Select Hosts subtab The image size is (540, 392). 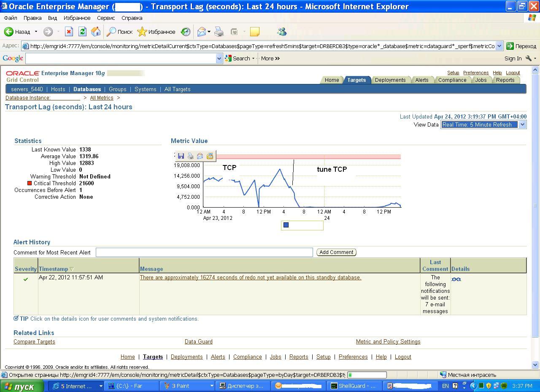pyautogui.click(x=58, y=89)
